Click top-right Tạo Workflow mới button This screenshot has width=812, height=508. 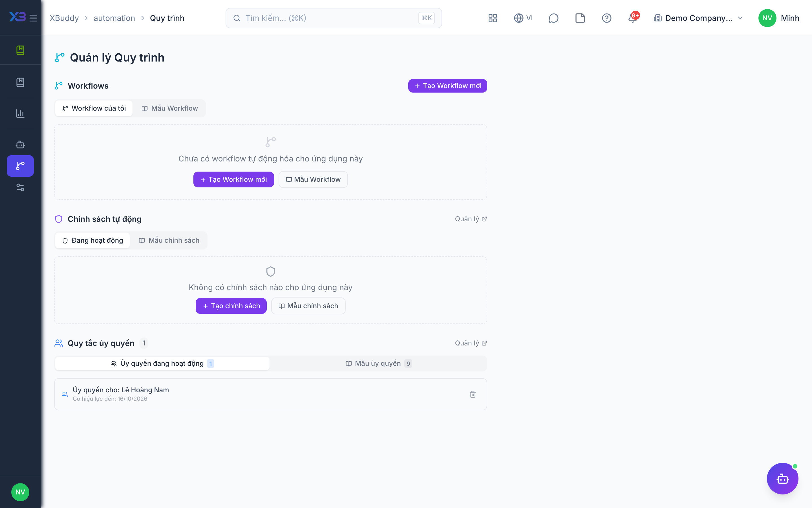(447, 86)
